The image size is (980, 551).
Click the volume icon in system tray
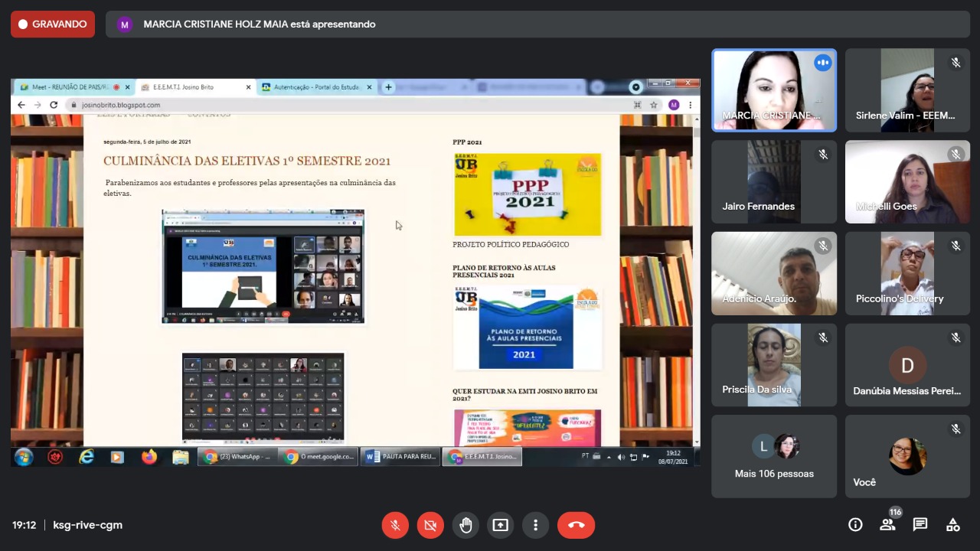tap(621, 457)
